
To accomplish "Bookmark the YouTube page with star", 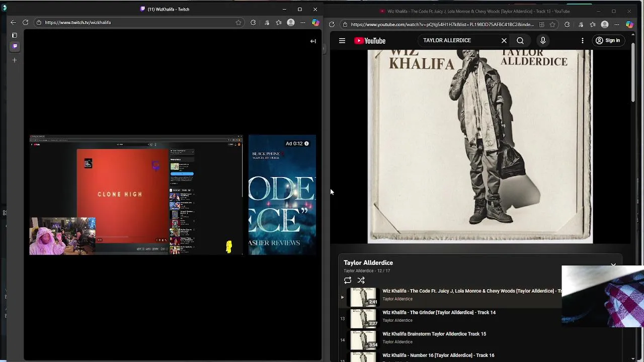I will tap(552, 24).
